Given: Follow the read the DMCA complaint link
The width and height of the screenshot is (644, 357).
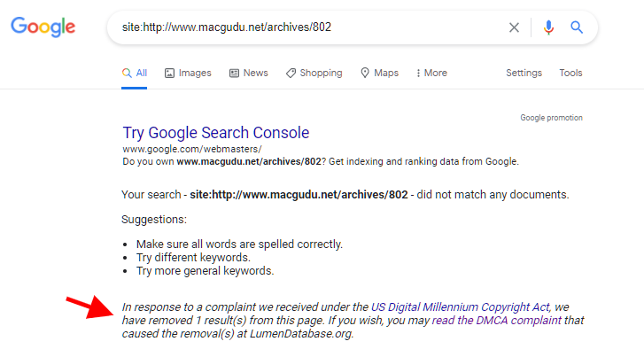Looking at the screenshot, I should tap(497, 320).
